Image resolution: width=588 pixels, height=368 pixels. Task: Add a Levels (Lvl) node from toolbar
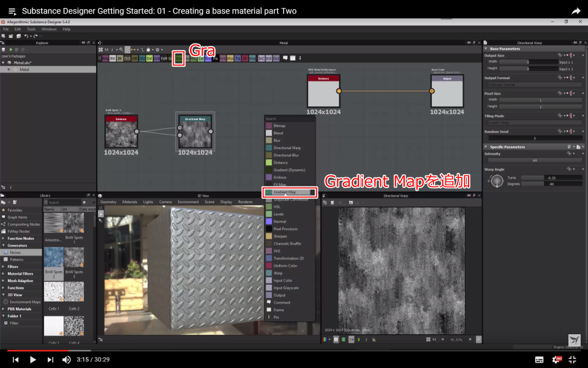click(x=201, y=58)
